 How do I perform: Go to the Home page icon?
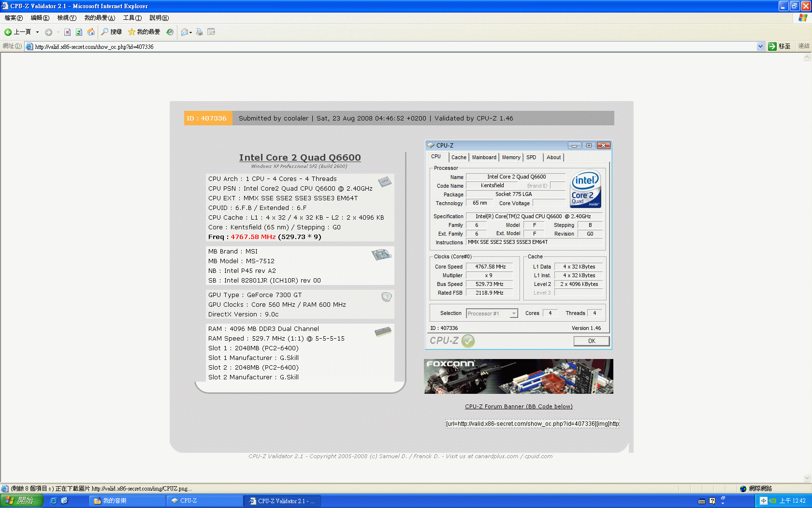(x=91, y=32)
